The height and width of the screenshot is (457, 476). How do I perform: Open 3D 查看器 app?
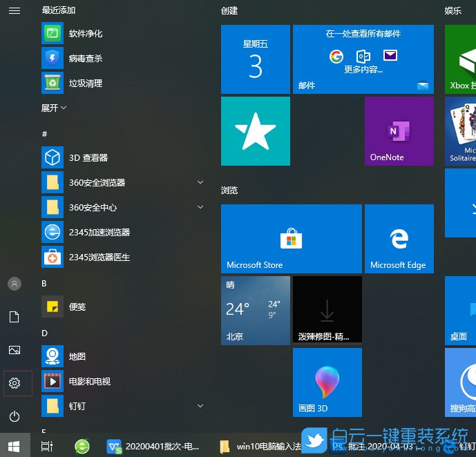coord(123,157)
